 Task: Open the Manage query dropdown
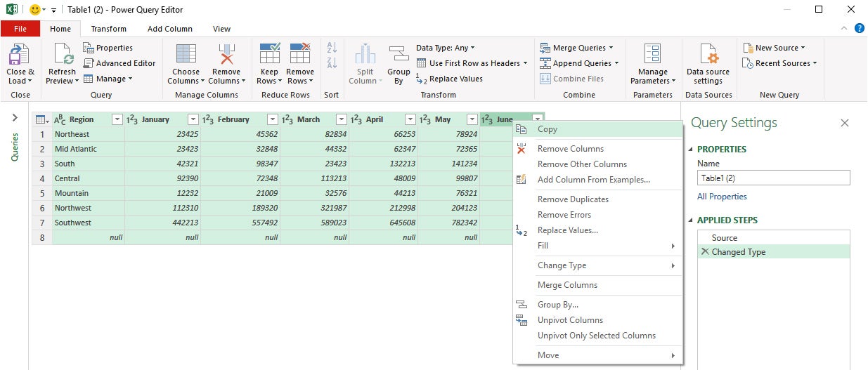(x=108, y=79)
